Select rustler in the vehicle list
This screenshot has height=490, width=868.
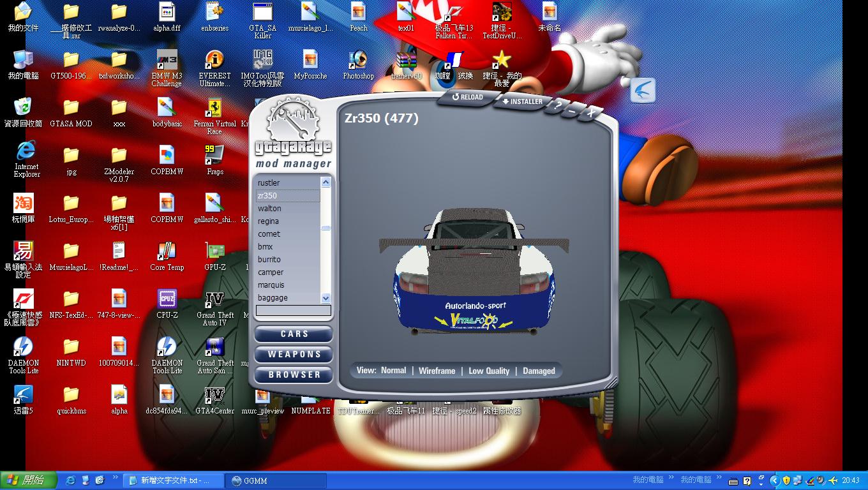(288, 183)
